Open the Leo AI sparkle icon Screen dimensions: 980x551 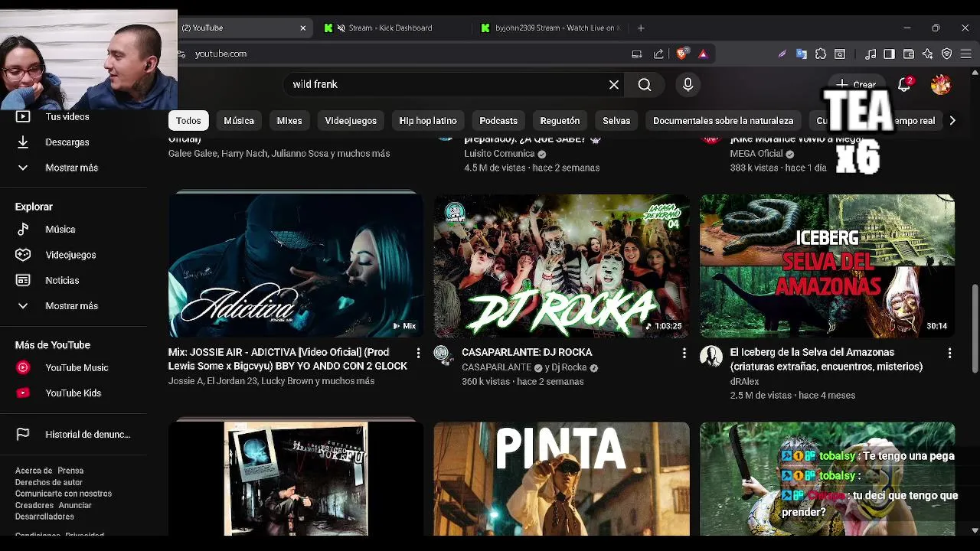pyautogui.click(x=928, y=54)
